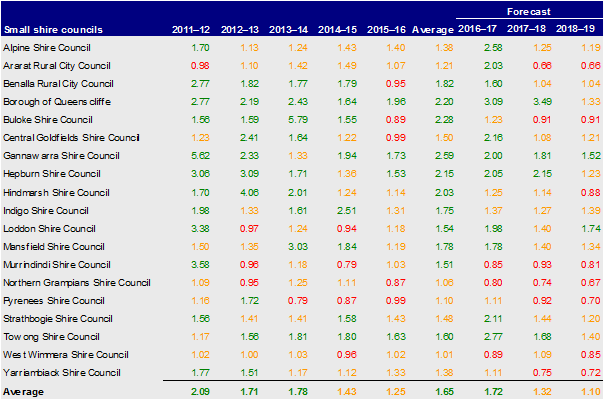The width and height of the screenshot is (604, 400).
Task: Select the Borough of Queenscliffe label
Action: pos(57,102)
